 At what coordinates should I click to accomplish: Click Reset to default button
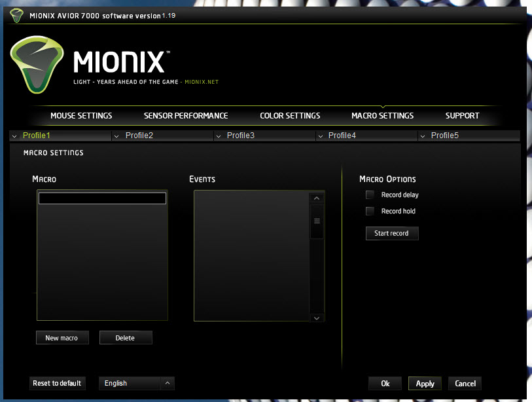click(58, 383)
